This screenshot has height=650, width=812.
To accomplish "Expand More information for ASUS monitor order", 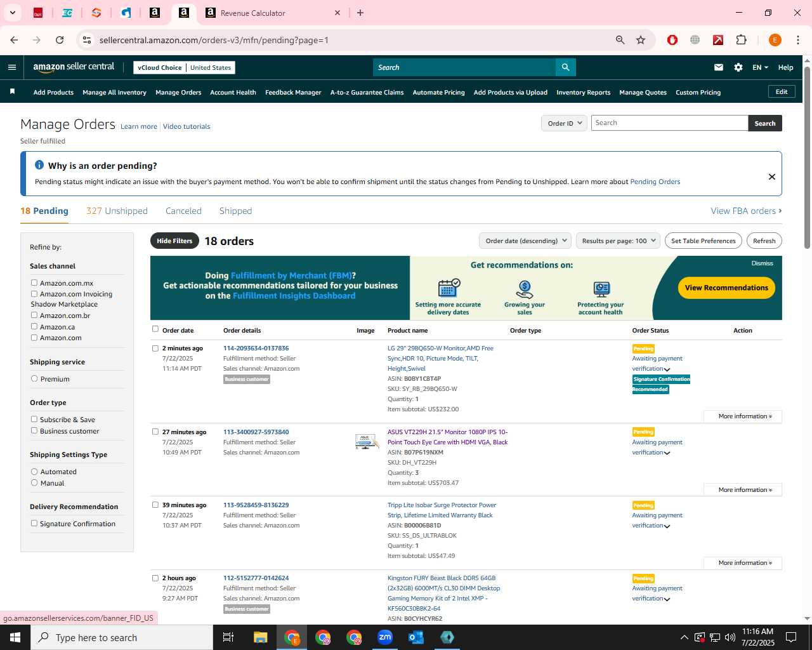I will (x=743, y=489).
